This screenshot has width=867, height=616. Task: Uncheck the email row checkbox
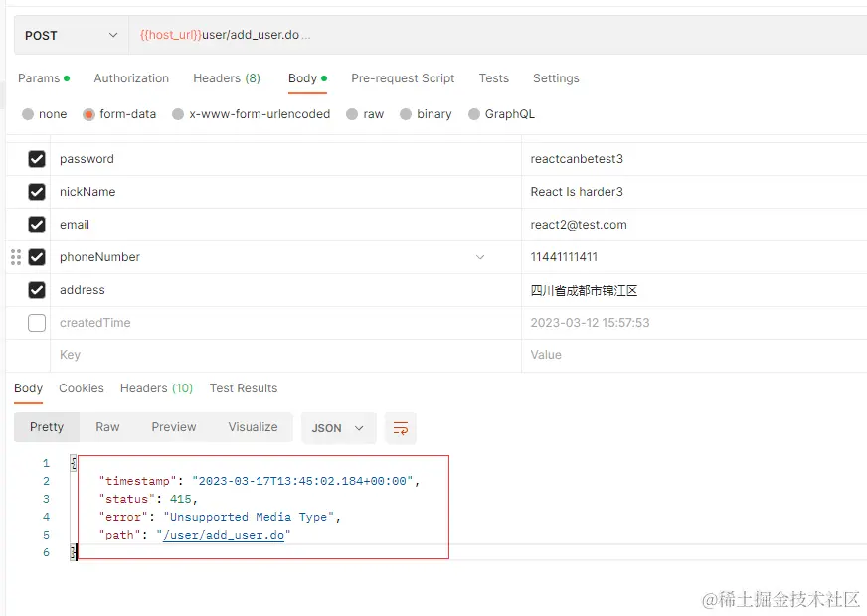pyautogui.click(x=37, y=225)
